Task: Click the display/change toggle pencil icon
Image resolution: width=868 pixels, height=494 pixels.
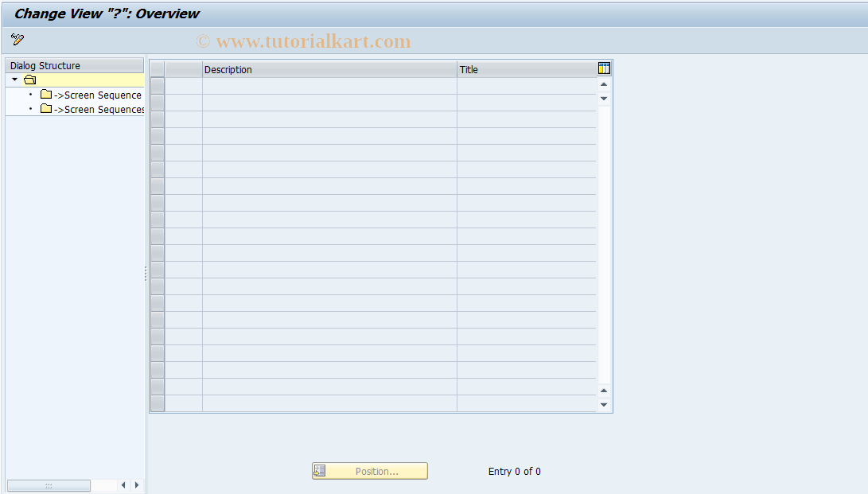Action: [18, 39]
